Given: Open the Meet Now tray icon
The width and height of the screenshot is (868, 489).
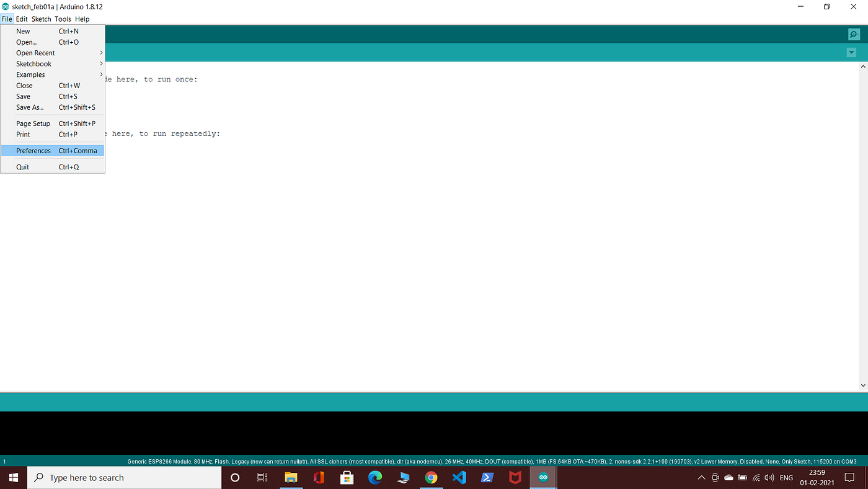Looking at the screenshot, I should (715, 478).
